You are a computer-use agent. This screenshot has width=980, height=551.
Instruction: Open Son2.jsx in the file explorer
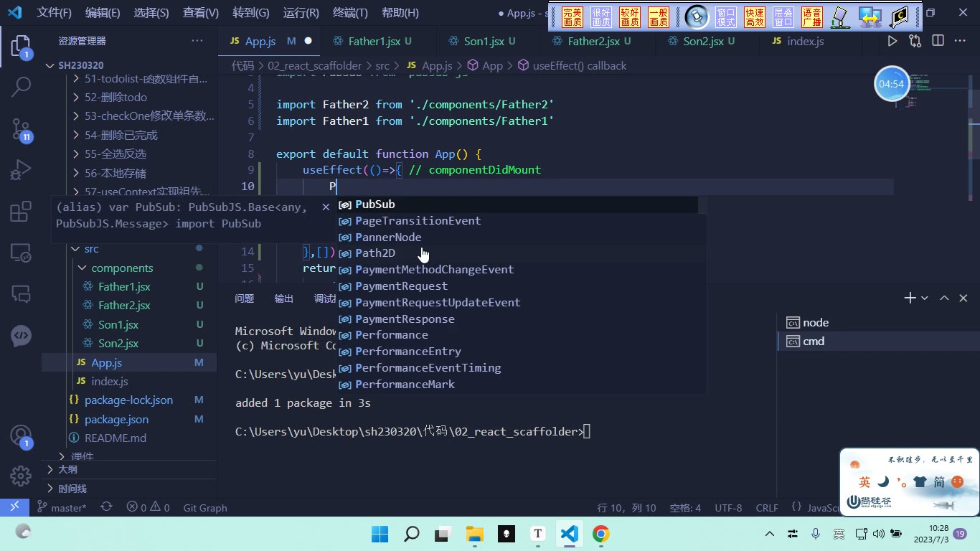(118, 343)
